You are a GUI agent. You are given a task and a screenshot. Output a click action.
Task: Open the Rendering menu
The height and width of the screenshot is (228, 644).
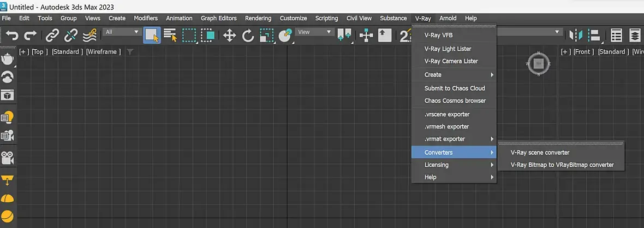point(258,18)
